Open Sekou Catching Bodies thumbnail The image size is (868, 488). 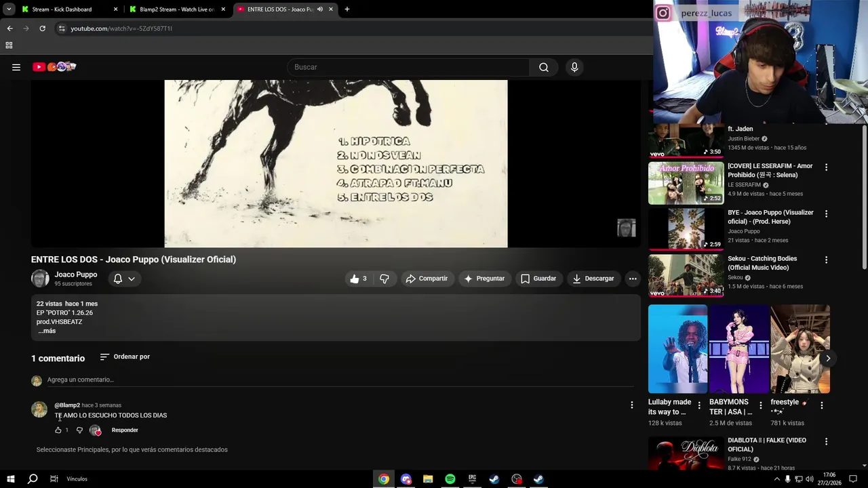tap(686, 276)
